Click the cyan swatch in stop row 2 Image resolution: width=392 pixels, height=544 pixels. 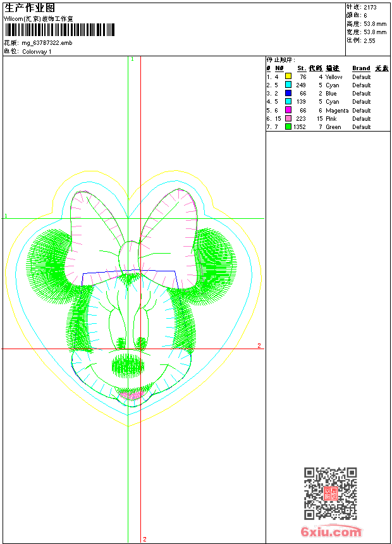pos(288,85)
